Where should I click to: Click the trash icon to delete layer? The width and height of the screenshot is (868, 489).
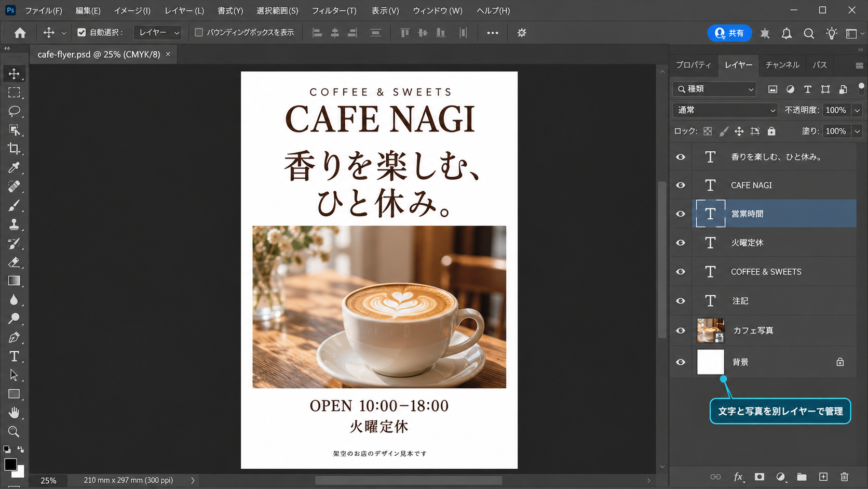click(x=845, y=477)
